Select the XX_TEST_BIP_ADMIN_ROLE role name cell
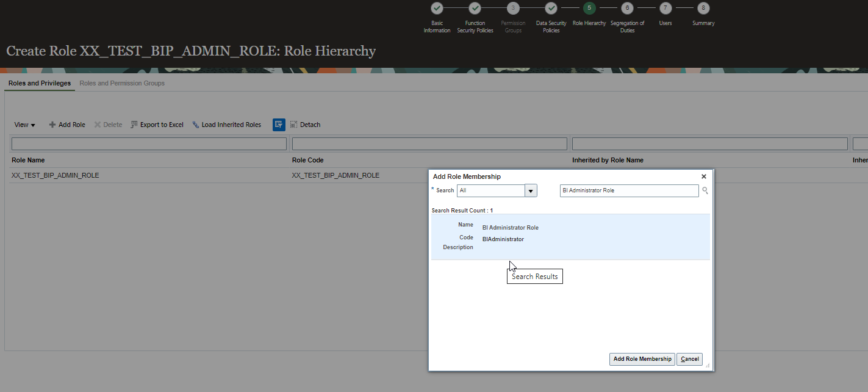 point(56,175)
